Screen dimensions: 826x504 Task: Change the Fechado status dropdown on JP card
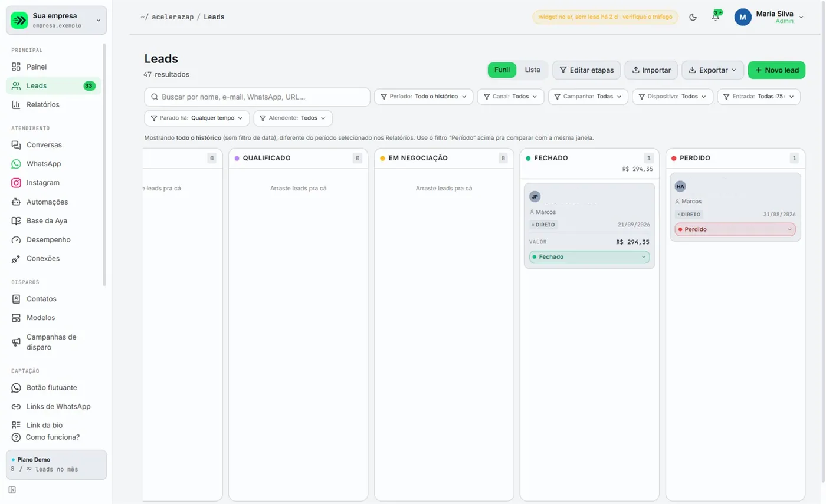click(589, 257)
